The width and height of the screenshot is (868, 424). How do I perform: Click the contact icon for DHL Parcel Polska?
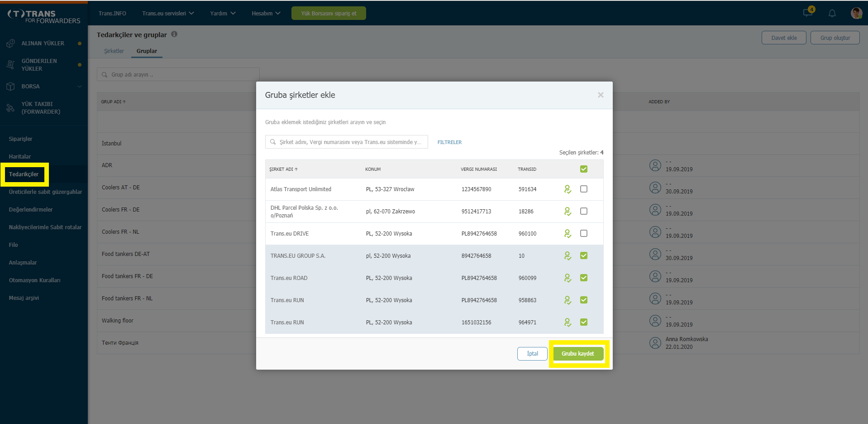tap(568, 212)
